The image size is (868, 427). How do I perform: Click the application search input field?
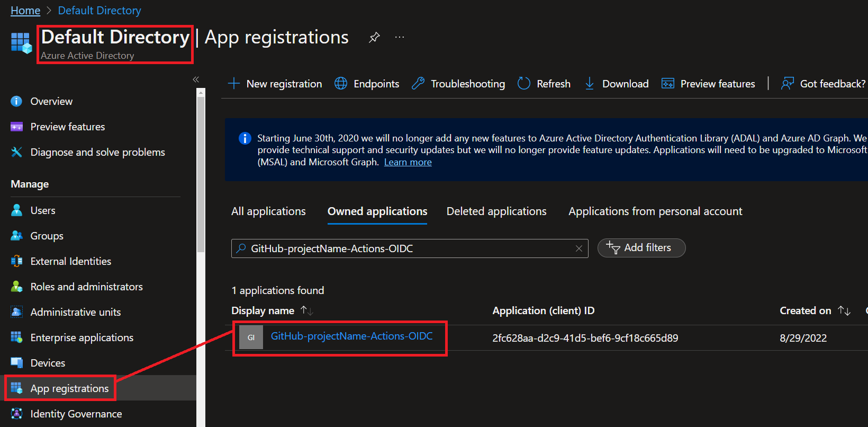coord(410,248)
